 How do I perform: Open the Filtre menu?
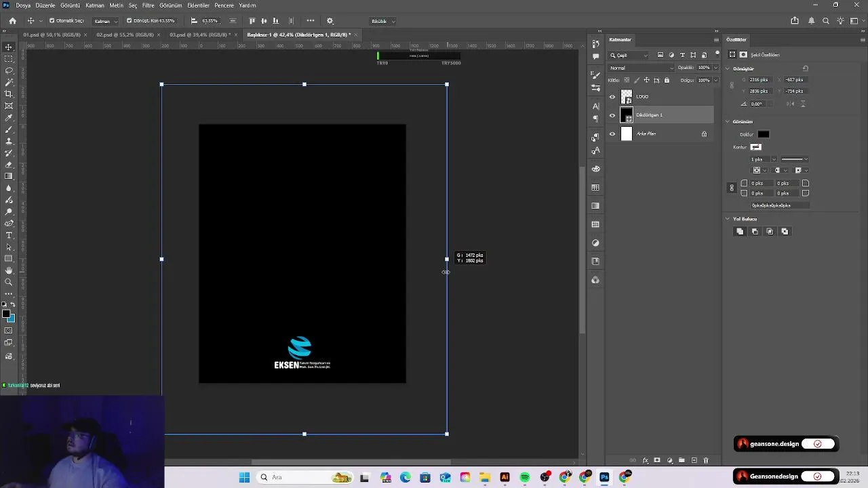(x=148, y=5)
